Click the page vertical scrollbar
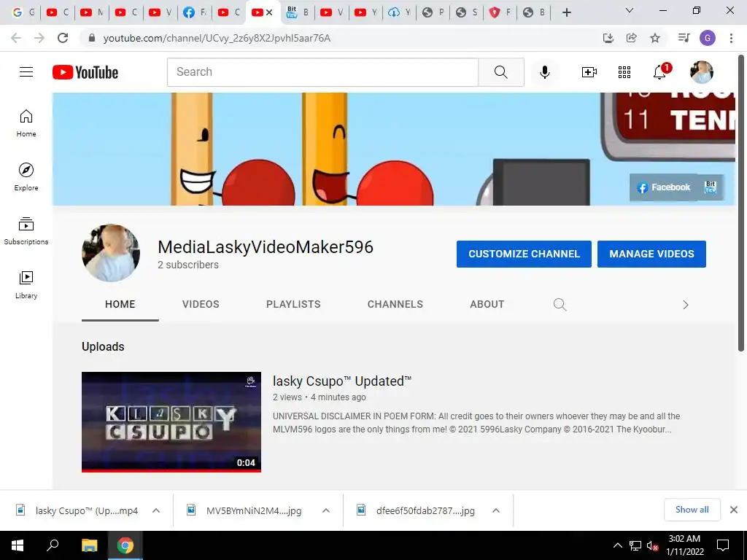The image size is (747, 560). [x=741, y=203]
